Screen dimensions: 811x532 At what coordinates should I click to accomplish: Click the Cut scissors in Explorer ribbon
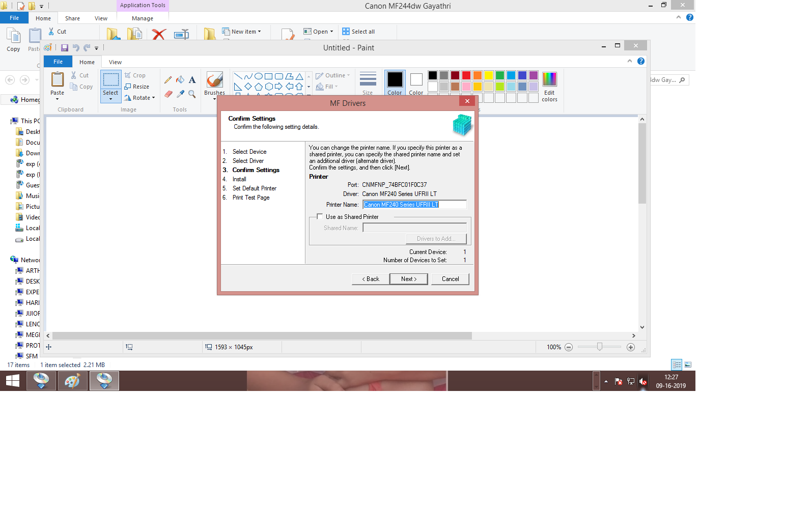(x=51, y=32)
